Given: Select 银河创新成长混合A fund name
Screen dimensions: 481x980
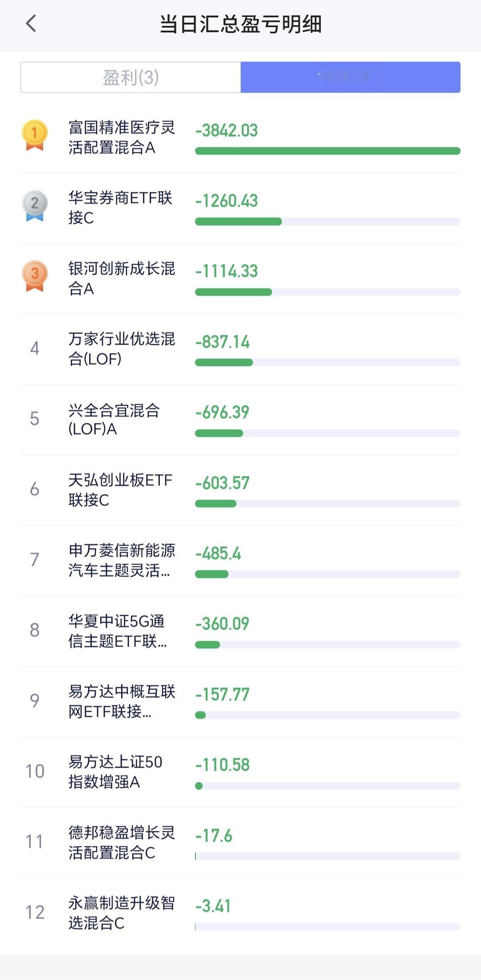Looking at the screenshot, I should (x=122, y=278).
